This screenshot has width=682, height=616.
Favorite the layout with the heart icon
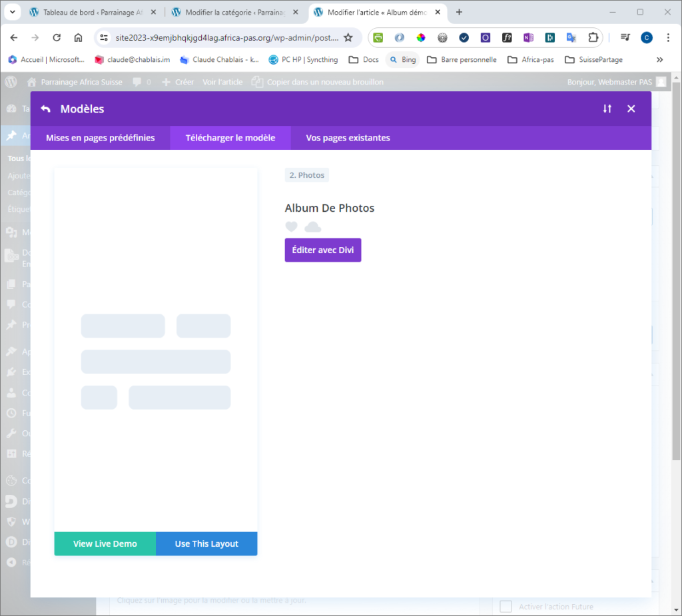(x=291, y=226)
